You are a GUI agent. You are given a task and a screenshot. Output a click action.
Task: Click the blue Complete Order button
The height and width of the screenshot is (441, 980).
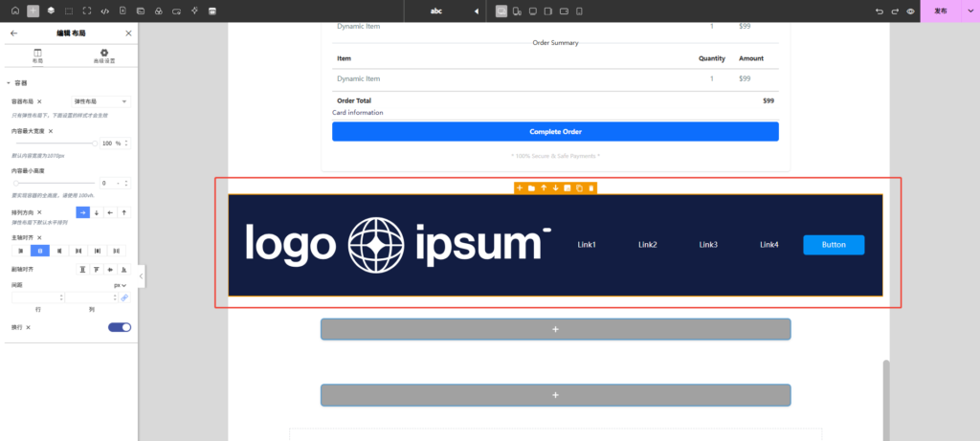555,132
